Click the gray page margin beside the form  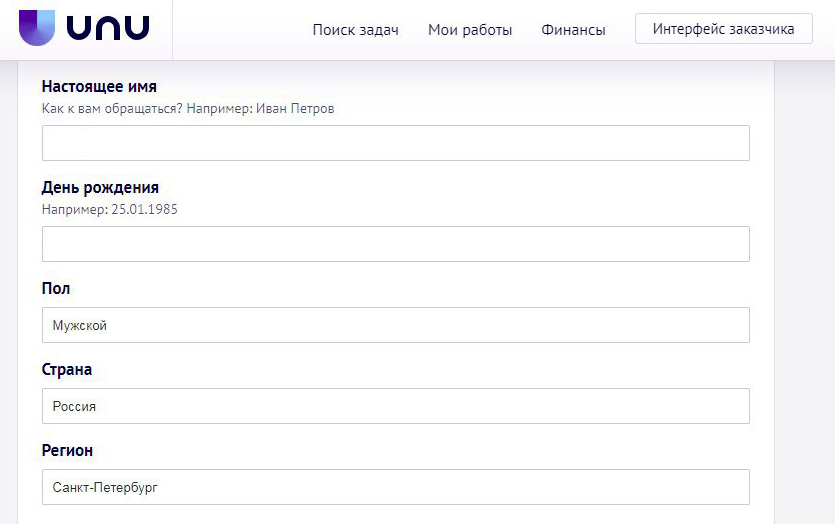tap(804, 300)
